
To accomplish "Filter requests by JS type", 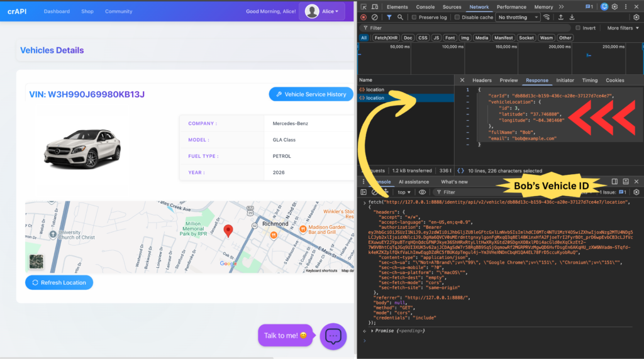I will pyautogui.click(x=436, y=38).
